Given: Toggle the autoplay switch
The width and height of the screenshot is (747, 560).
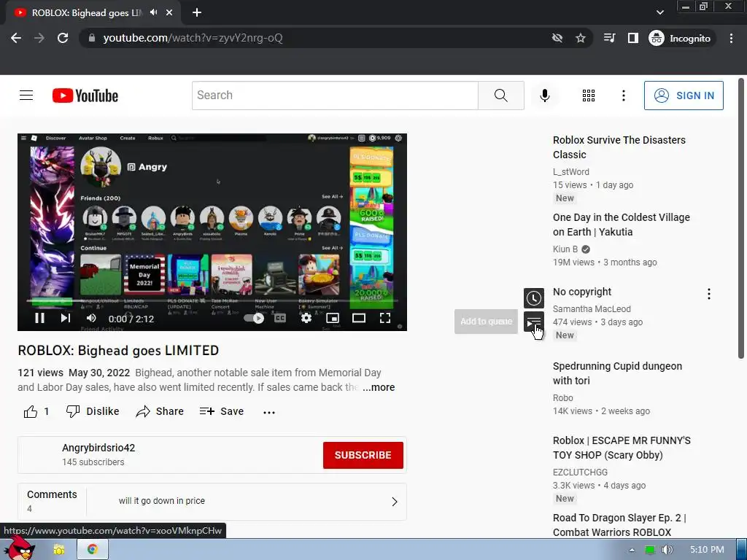Looking at the screenshot, I should pos(254,318).
